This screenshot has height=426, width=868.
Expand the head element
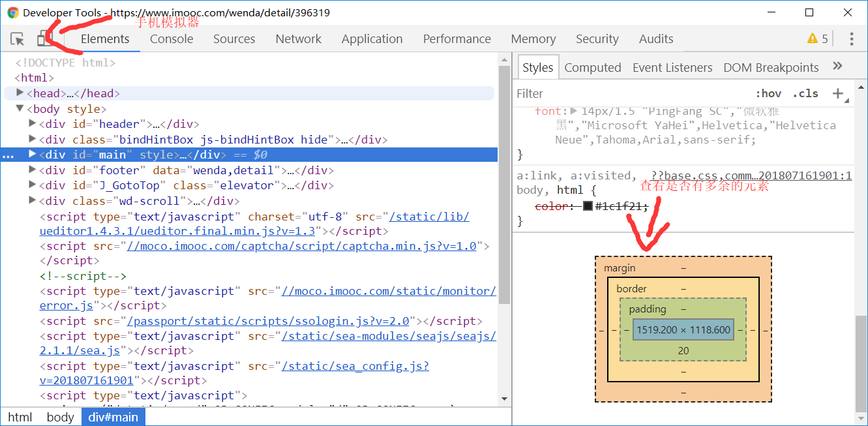tap(20, 93)
